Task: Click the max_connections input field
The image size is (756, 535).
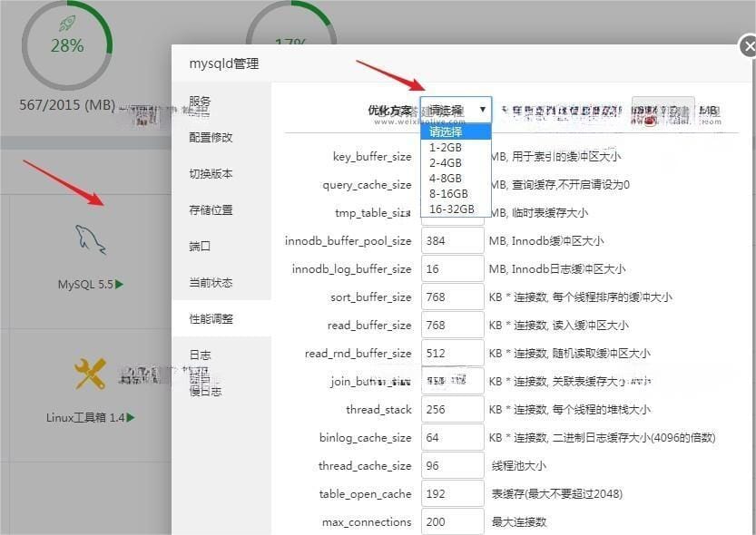Action: tap(452, 521)
